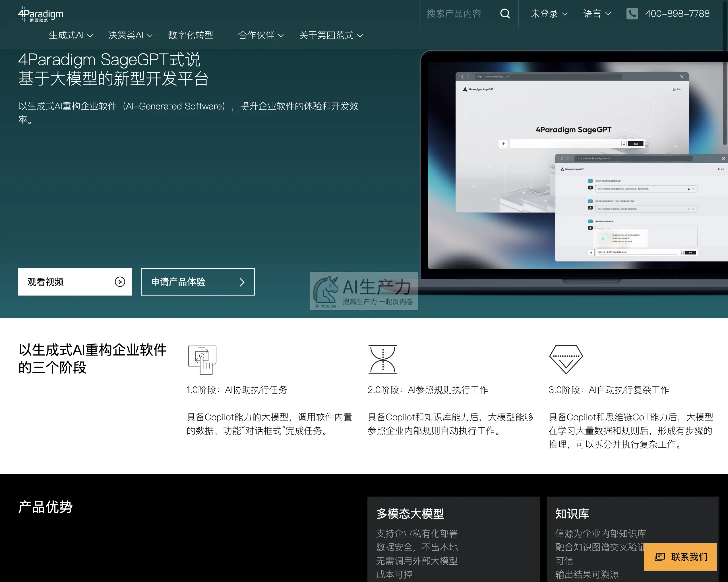728x582 pixels.
Task: Click the phone icon beside 400-898-7788
Action: pyautogui.click(x=632, y=13)
